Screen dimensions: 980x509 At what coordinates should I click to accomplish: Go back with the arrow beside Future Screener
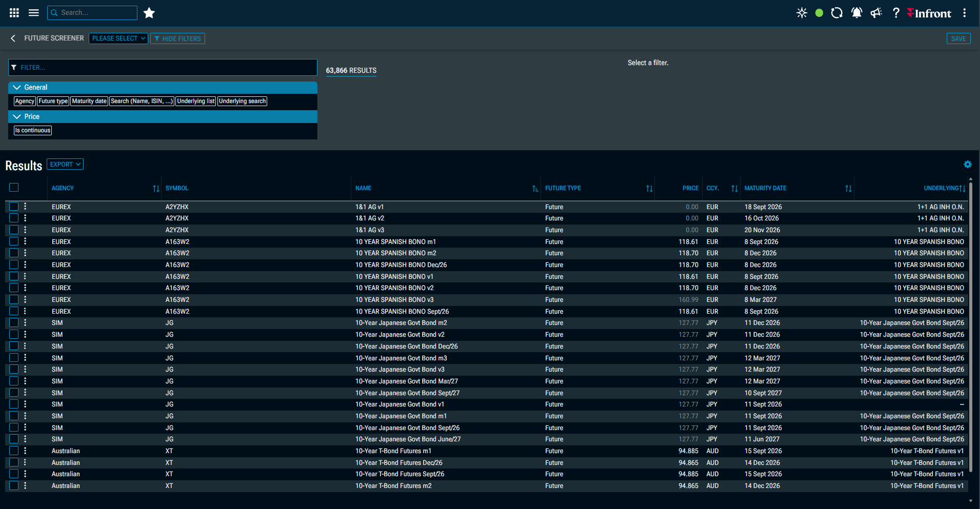13,38
